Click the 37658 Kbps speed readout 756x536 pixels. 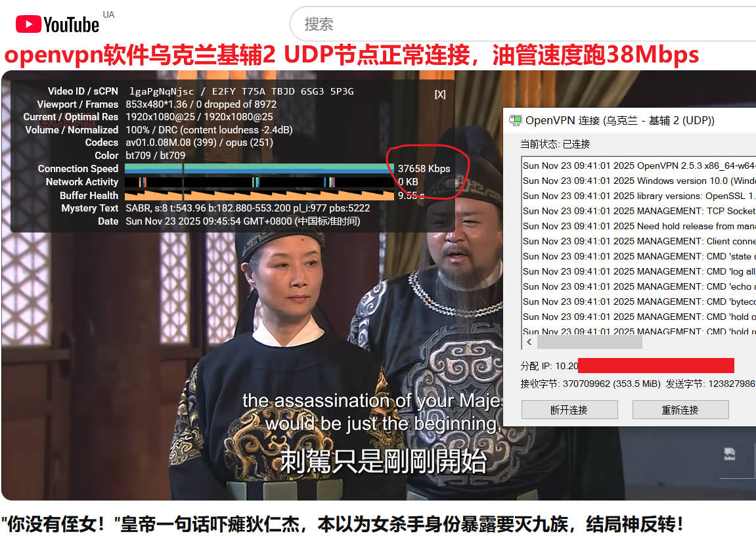point(424,169)
